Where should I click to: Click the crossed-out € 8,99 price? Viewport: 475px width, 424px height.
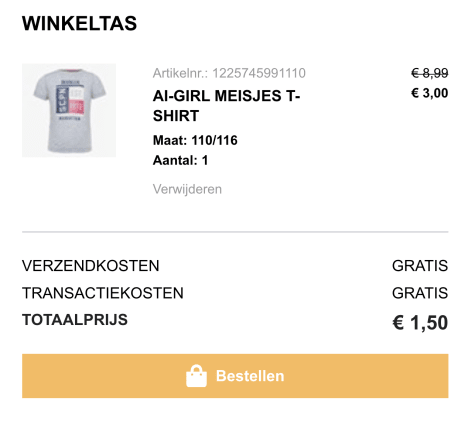coord(430,73)
